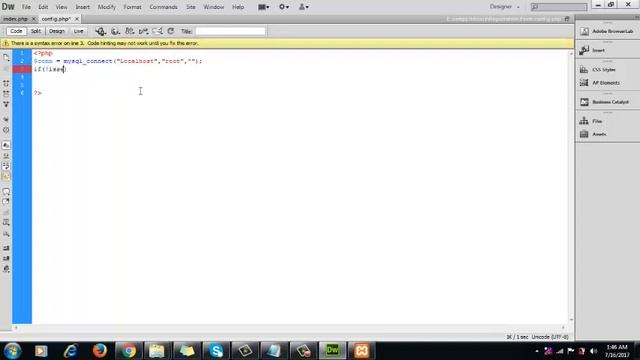Click the application bar search field
Screen dimensions: 640x360
tap(559, 7)
